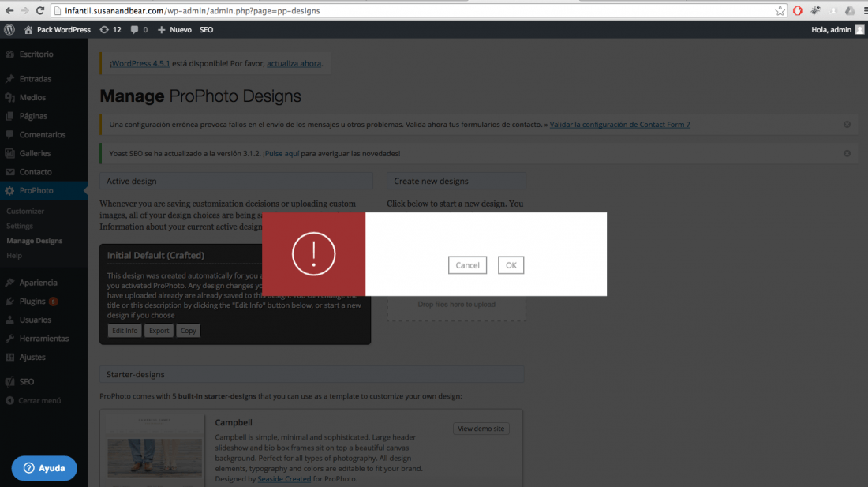
Task: Open ProPhoto Help submenu item
Action: pos(14,256)
